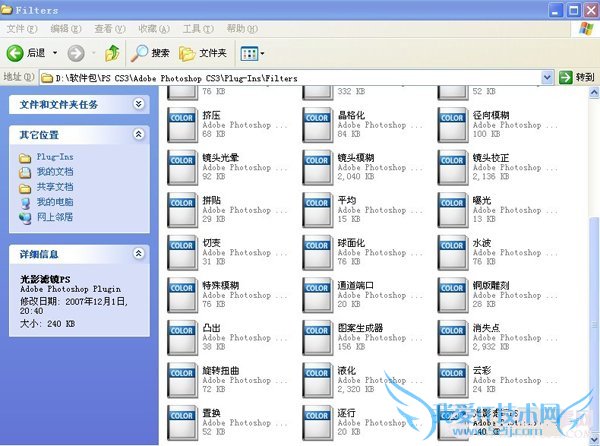This screenshot has width=600, height=446.
Task: Select the 特殊模糊 plugin file icon
Action: click(182, 295)
